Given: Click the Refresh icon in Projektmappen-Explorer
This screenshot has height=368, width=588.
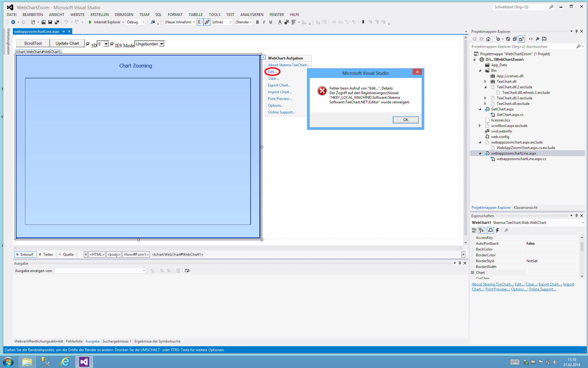Looking at the screenshot, I should [508, 39].
